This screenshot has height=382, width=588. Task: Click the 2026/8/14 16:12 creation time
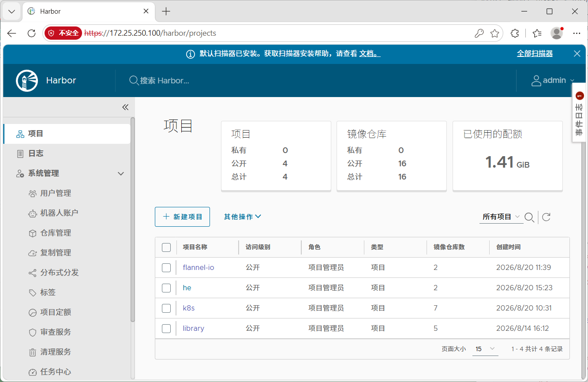tap(523, 328)
